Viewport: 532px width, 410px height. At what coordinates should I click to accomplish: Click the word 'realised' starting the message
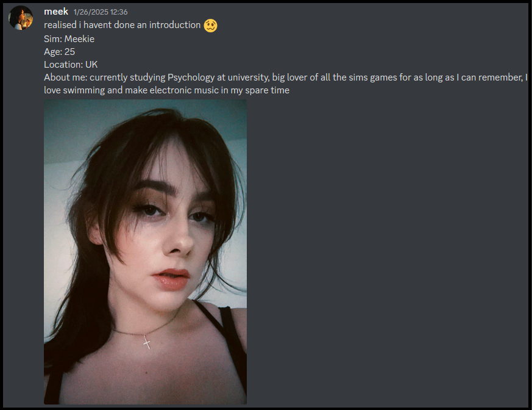tap(60, 25)
